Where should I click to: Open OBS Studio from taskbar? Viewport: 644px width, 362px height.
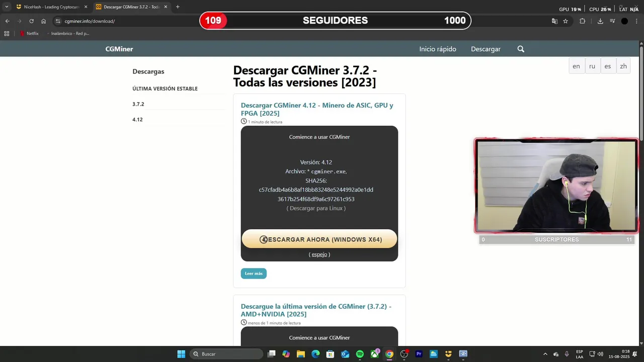click(x=404, y=354)
